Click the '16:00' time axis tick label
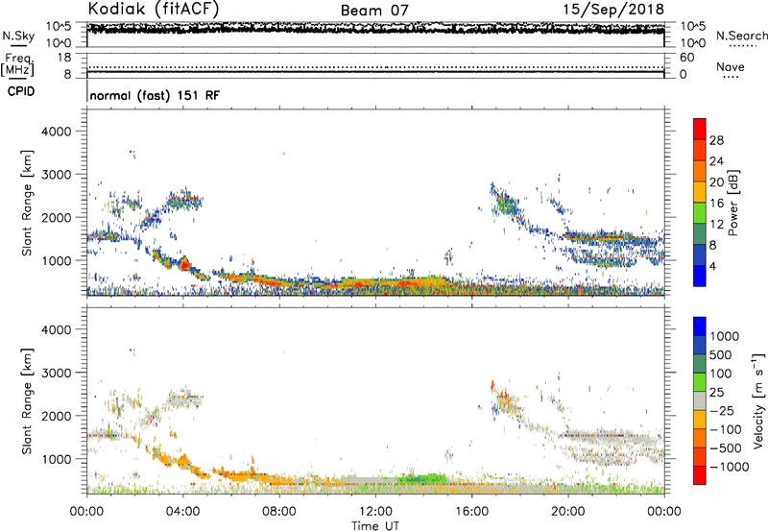 point(471,512)
